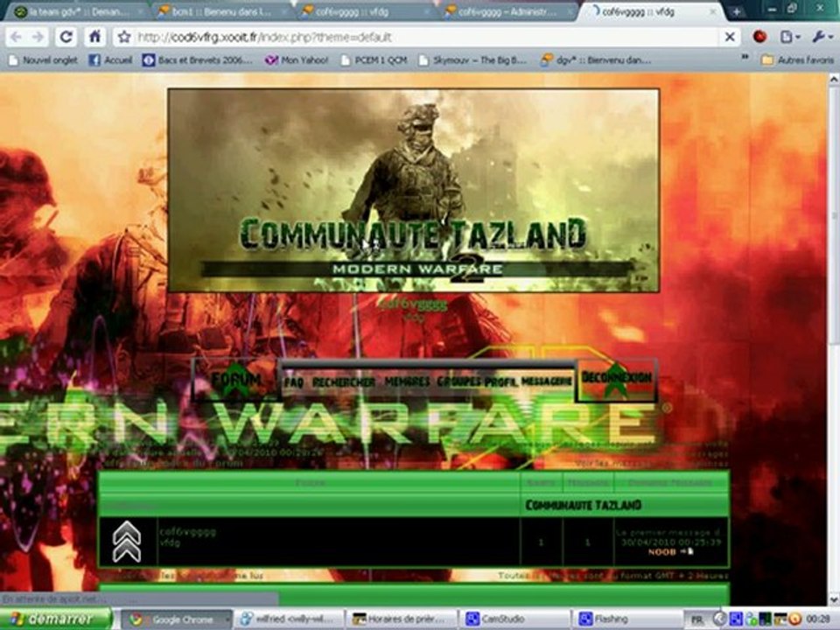
Task: Open the 'cof6vgggg' forum link in table
Action: click(x=187, y=531)
